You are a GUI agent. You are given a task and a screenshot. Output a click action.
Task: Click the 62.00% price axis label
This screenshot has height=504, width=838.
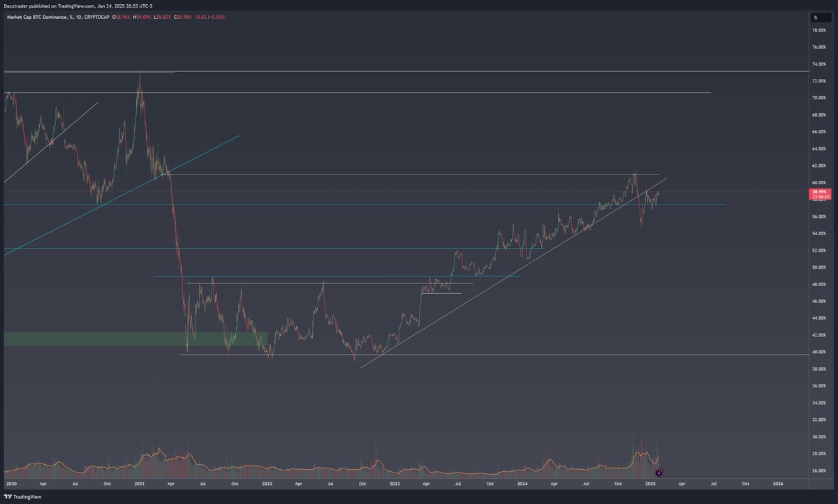point(818,166)
